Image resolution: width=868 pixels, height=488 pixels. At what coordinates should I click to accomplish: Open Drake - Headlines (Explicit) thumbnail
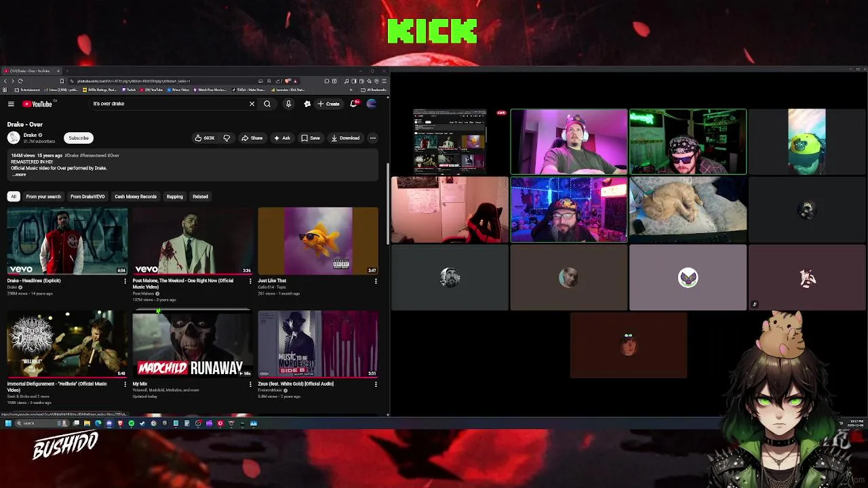pyautogui.click(x=67, y=241)
